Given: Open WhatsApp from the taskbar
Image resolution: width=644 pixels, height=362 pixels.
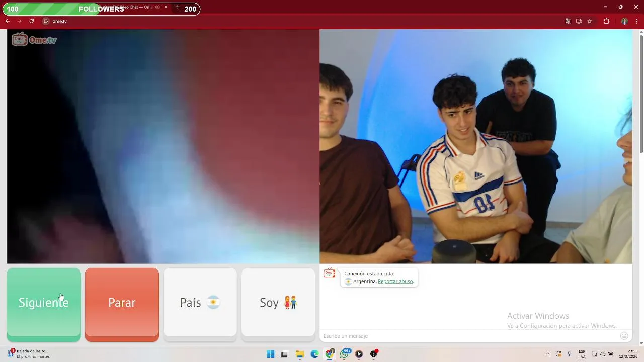Looking at the screenshot, I should tap(345, 354).
